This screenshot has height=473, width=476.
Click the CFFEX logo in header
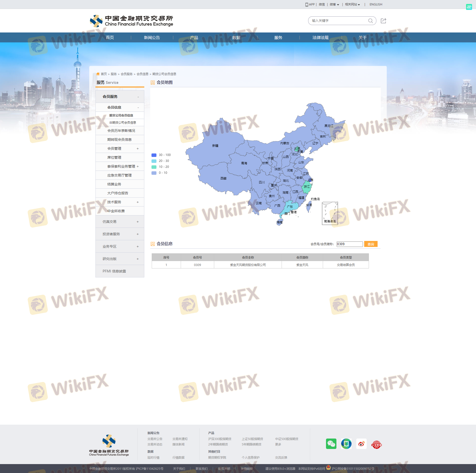click(x=131, y=21)
